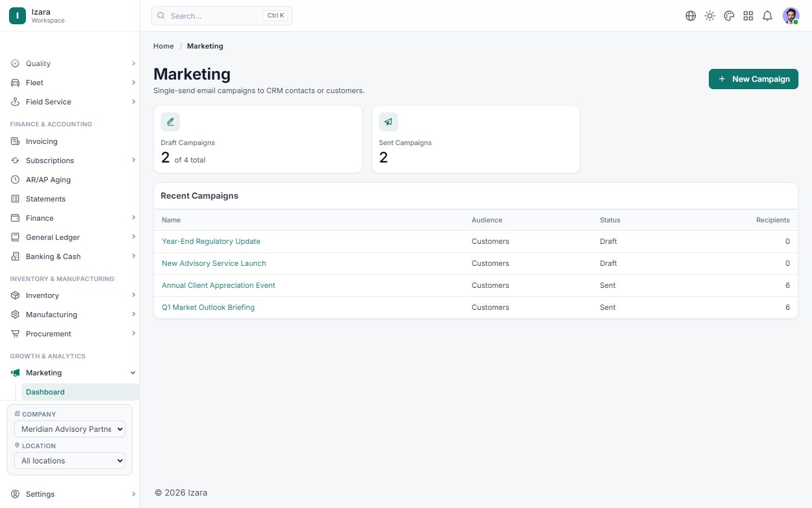
Task: Click the Quality sidebar icon
Action: coord(15,63)
